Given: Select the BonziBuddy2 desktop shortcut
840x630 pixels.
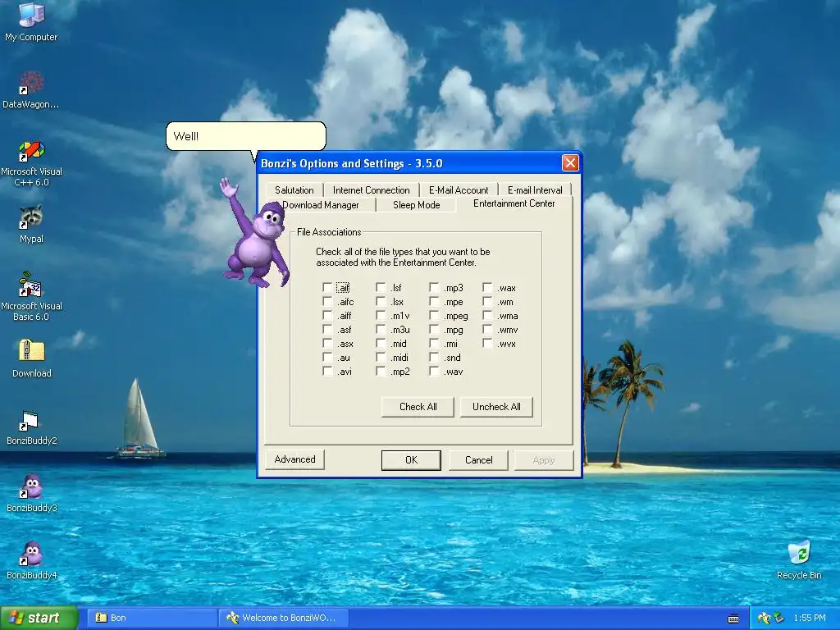Looking at the screenshot, I should (31, 427).
